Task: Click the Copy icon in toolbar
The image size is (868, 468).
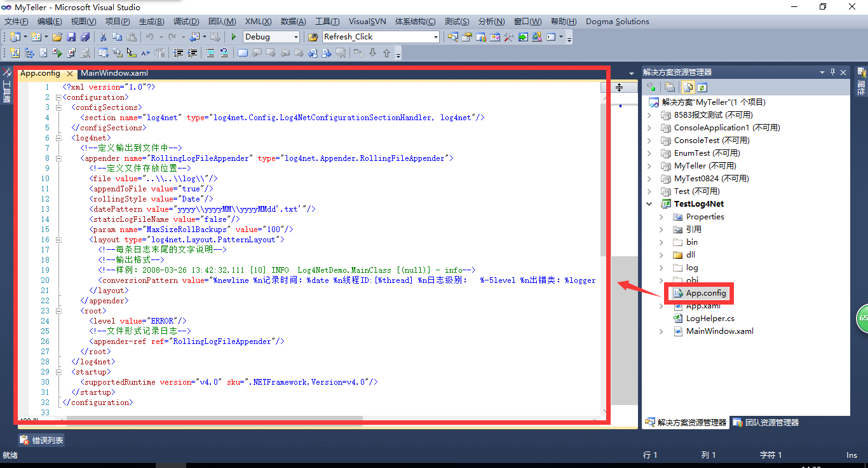Action: point(118,37)
